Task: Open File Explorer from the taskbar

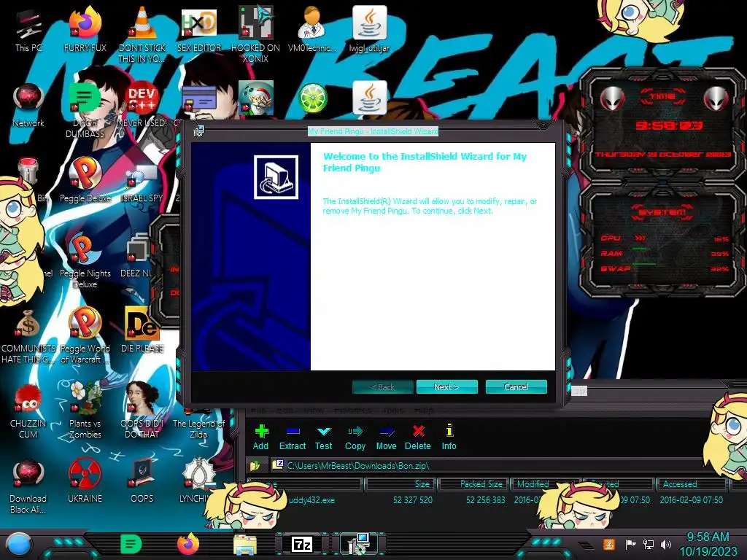Action: (x=245, y=544)
